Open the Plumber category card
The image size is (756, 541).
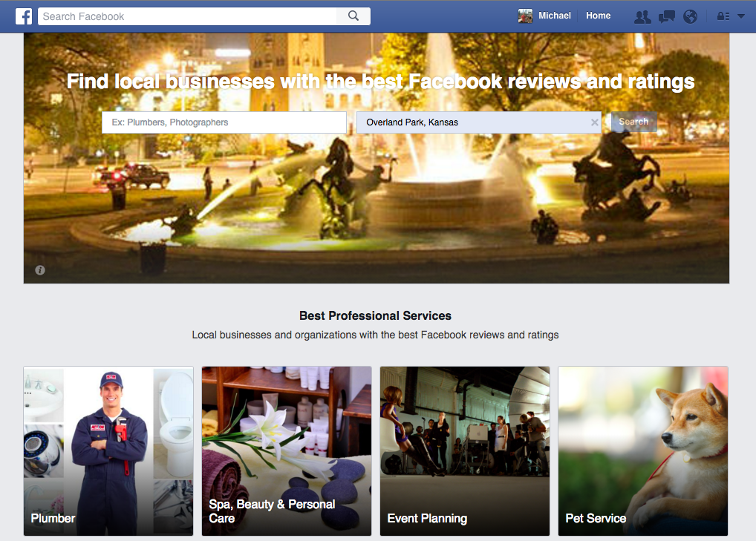pyautogui.click(x=108, y=451)
